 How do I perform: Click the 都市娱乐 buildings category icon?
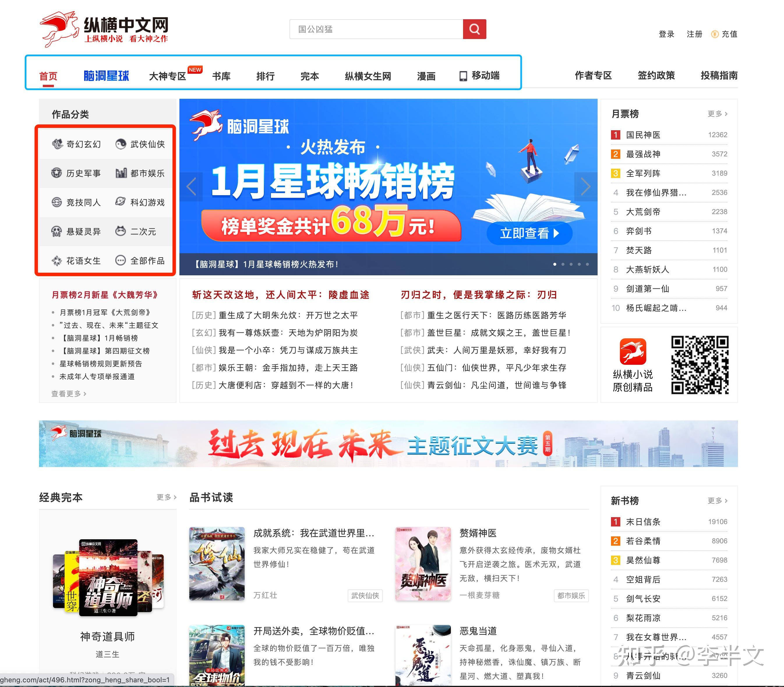(121, 173)
